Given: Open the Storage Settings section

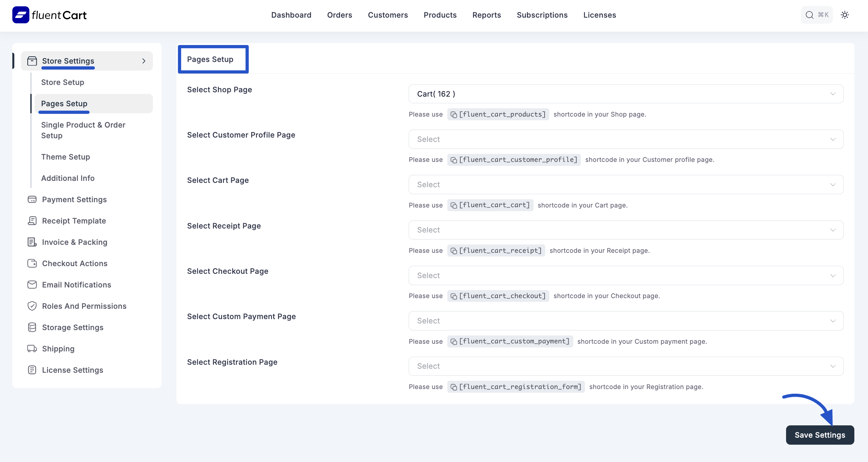Looking at the screenshot, I should [73, 327].
